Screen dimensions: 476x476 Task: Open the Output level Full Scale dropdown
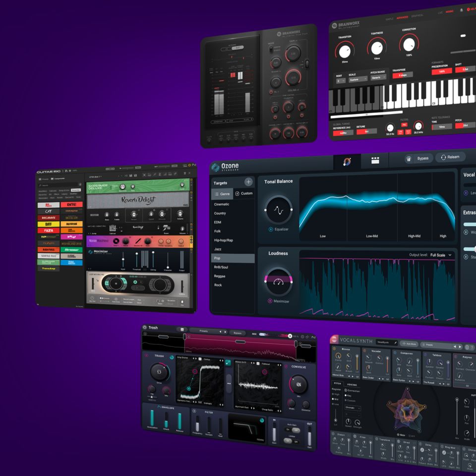point(441,255)
